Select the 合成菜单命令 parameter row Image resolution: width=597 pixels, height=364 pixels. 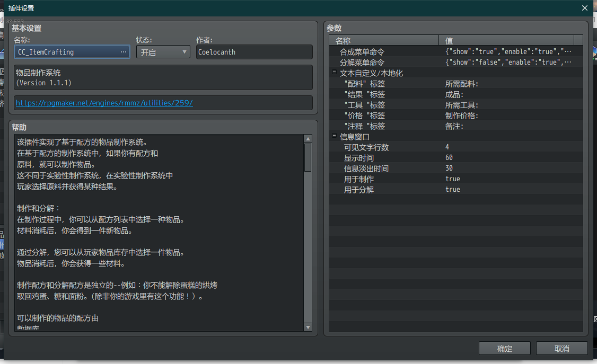(x=456, y=52)
